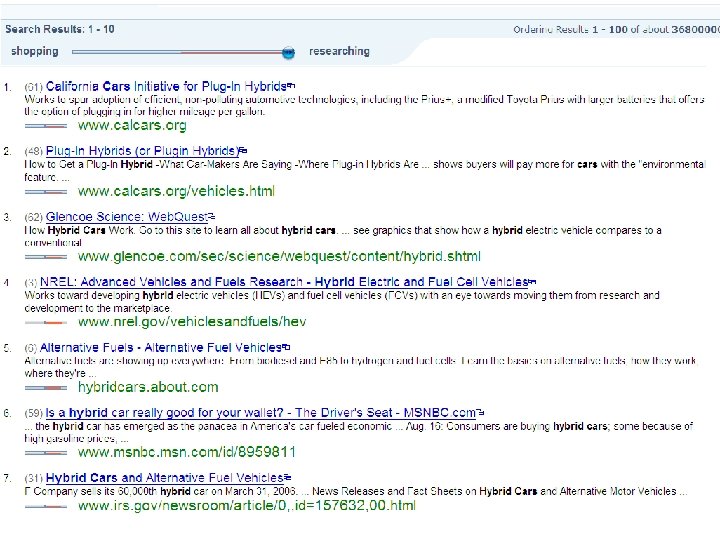Screen dimensions: 720x540
Task: Click the (61) score before California Cars
Action: [34, 87]
